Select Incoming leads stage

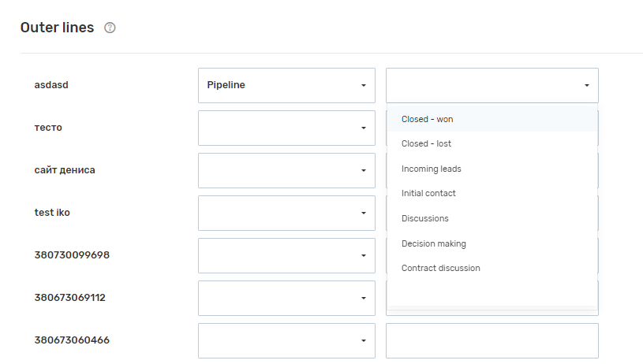pos(431,169)
